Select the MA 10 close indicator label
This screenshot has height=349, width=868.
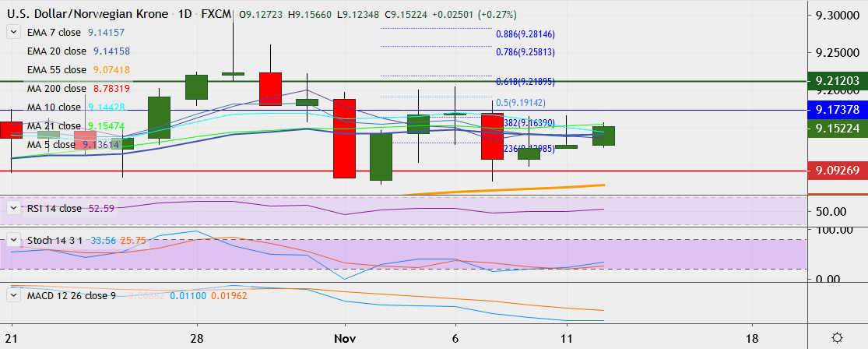coord(54,107)
